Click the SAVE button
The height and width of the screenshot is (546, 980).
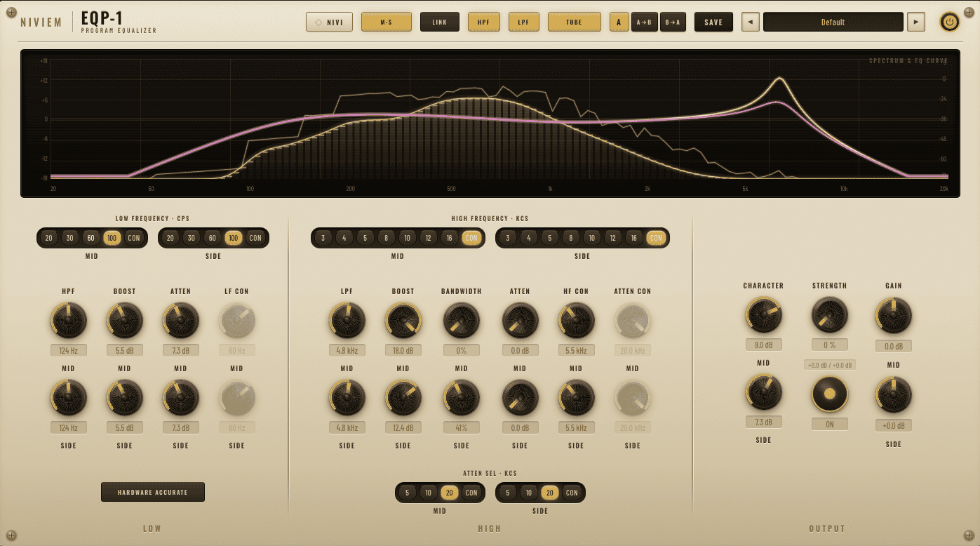coord(713,22)
